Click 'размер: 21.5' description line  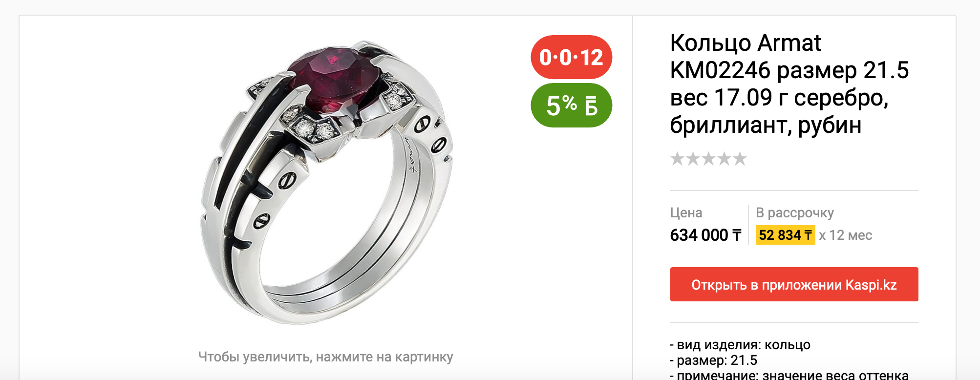coord(713,360)
